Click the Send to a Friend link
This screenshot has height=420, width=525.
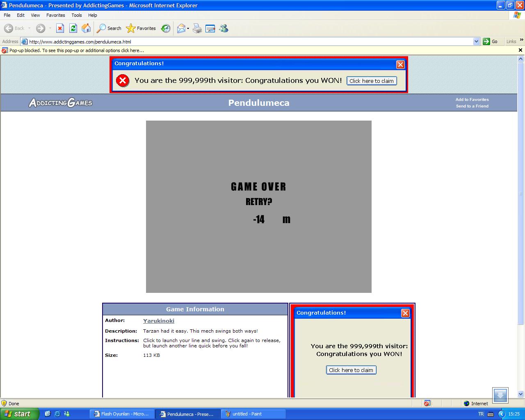pos(472,106)
